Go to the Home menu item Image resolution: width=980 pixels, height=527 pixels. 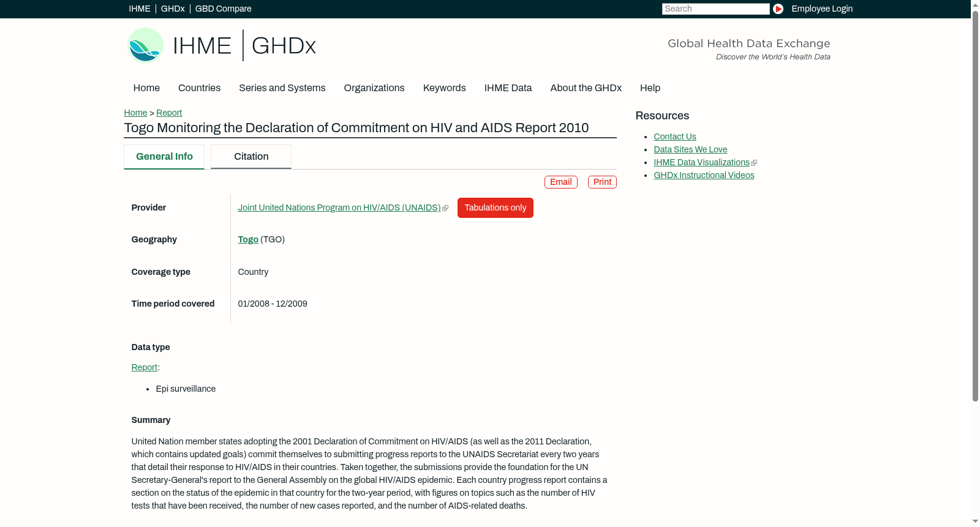click(x=146, y=88)
